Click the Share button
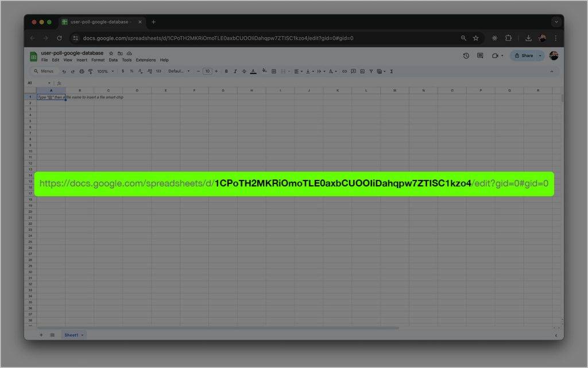The height and width of the screenshot is (368, 588). pyautogui.click(x=524, y=56)
